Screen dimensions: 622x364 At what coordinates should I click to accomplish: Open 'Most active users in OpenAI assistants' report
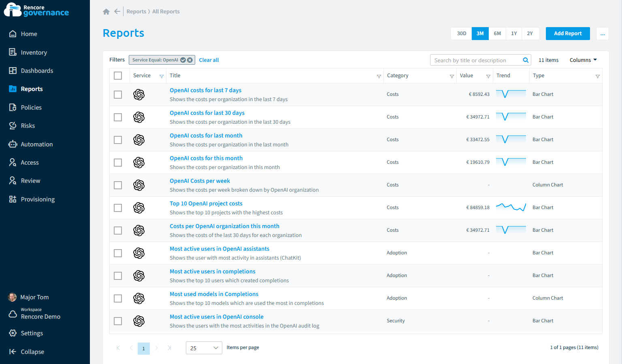219,249
